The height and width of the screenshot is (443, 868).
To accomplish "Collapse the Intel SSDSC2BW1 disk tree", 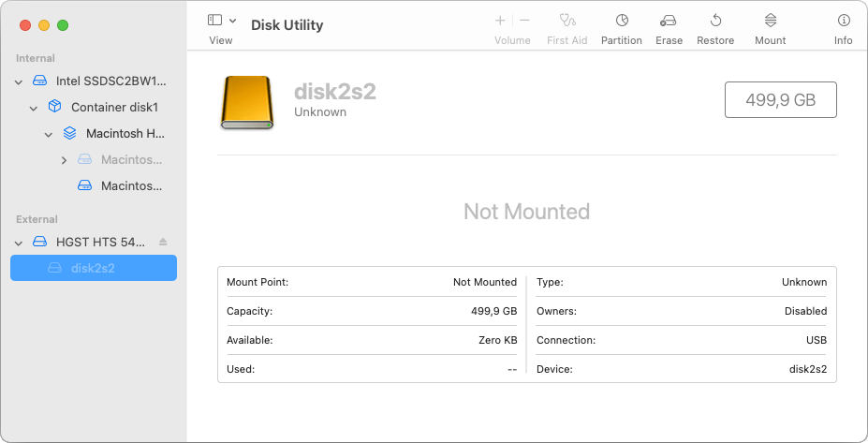I will 19,82.
